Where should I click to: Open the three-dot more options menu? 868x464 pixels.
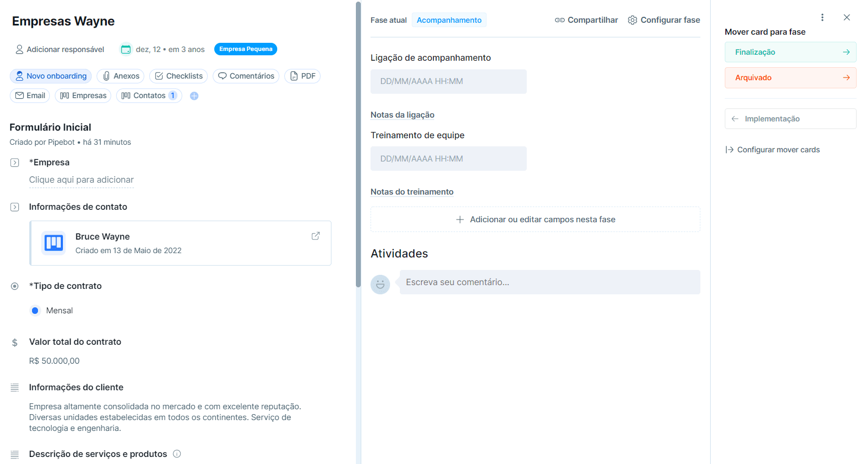point(822,17)
